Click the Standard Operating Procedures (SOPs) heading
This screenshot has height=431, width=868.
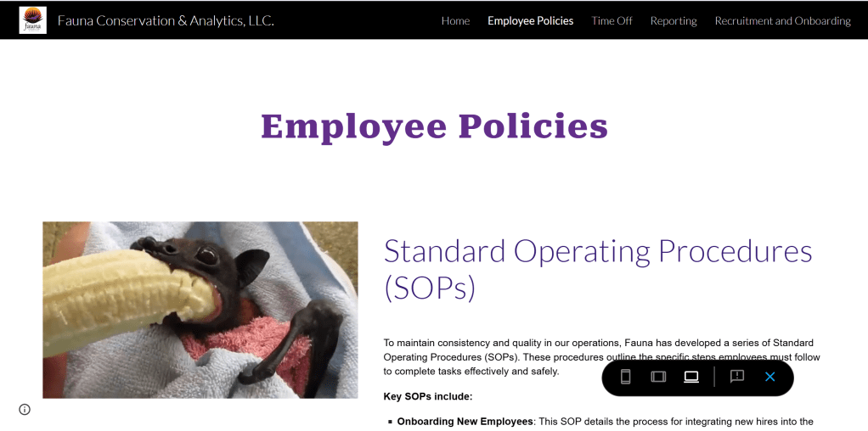pos(598,269)
